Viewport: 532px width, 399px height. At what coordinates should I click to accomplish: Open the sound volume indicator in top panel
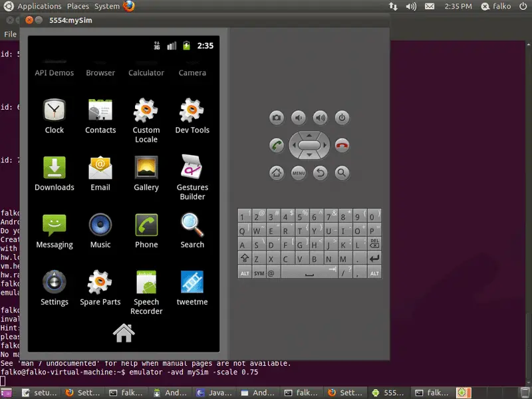(x=411, y=6)
